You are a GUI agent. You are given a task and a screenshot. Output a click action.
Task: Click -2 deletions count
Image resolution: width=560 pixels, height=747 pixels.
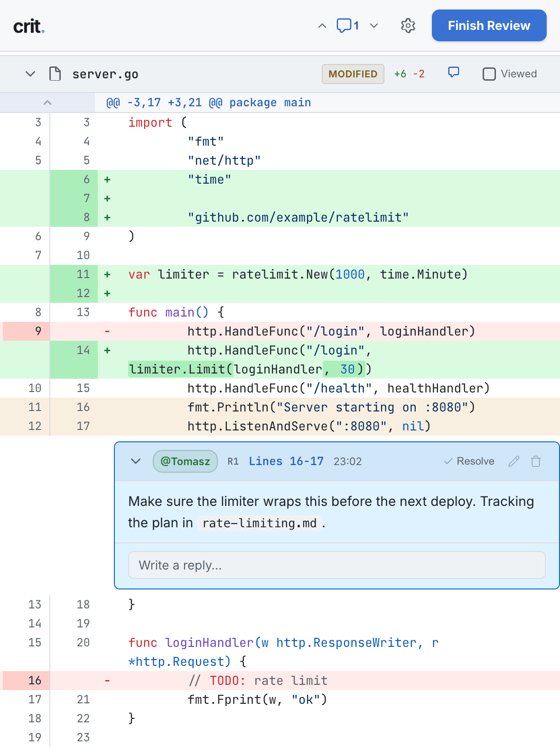tap(419, 74)
